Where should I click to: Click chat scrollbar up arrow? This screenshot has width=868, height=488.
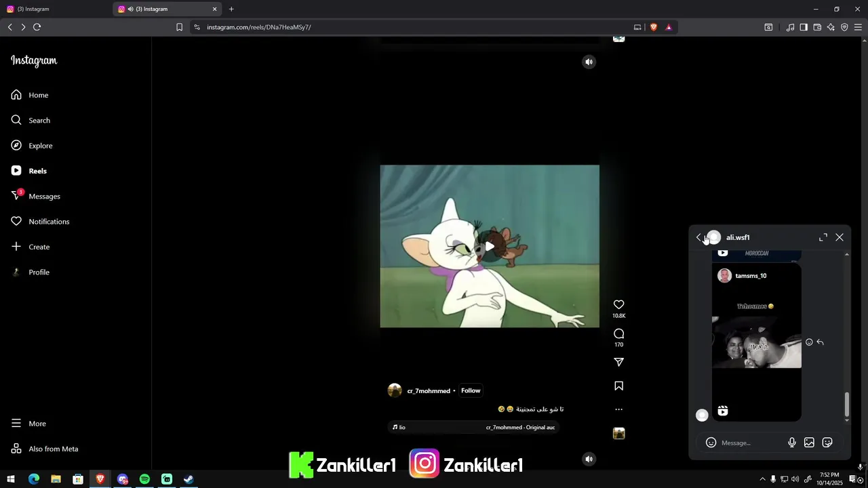(846, 254)
